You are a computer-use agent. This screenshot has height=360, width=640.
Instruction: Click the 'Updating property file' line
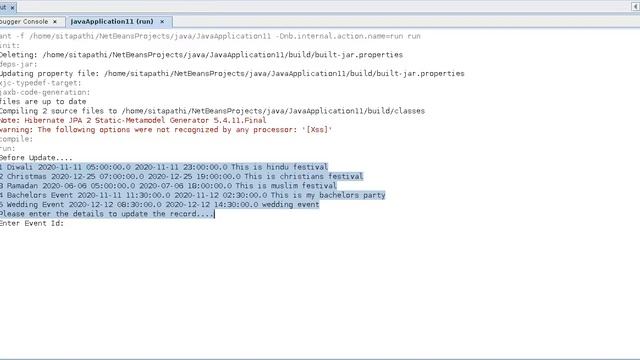232,73
